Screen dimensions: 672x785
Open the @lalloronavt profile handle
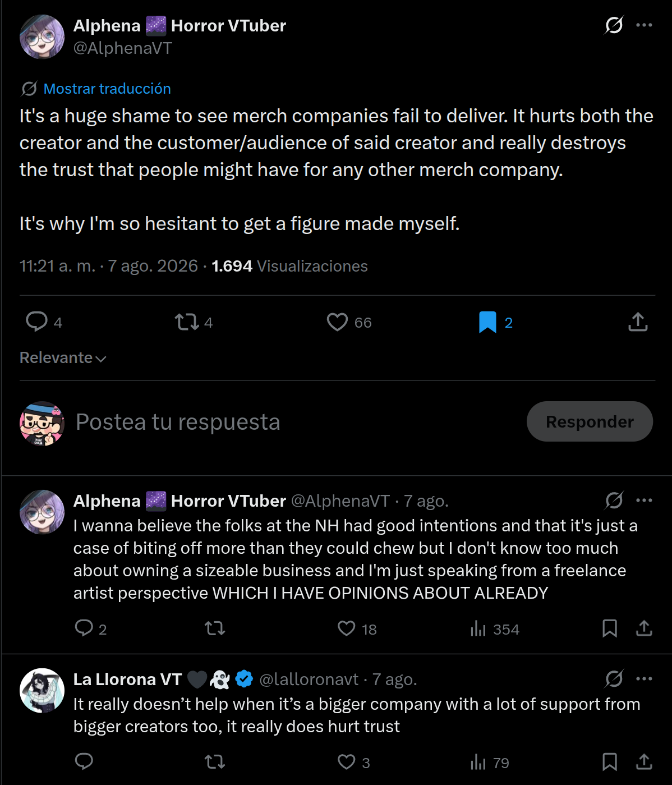pyautogui.click(x=309, y=680)
